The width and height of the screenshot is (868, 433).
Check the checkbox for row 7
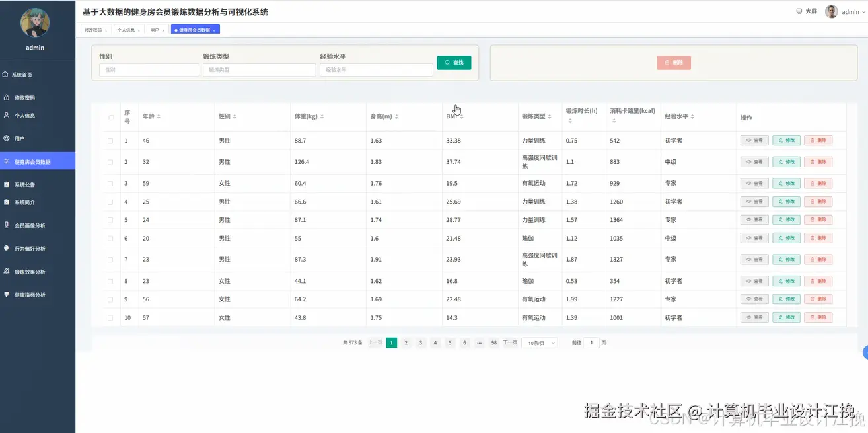pos(110,259)
